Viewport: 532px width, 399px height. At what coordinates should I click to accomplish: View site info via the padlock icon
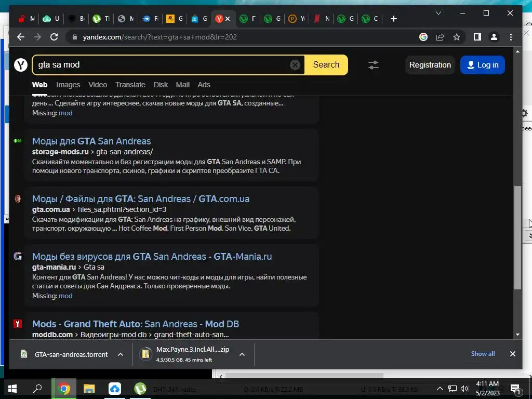[x=75, y=37]
